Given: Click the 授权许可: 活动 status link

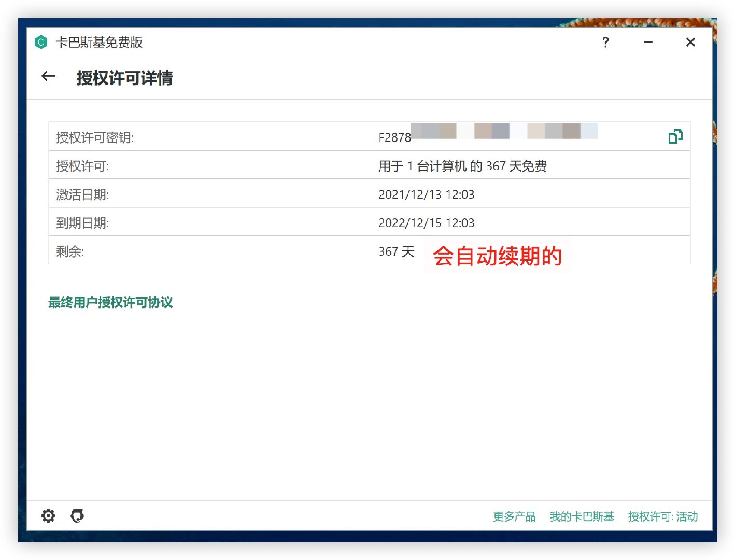Looking at the screenshot, I should (x=663, y=516).
